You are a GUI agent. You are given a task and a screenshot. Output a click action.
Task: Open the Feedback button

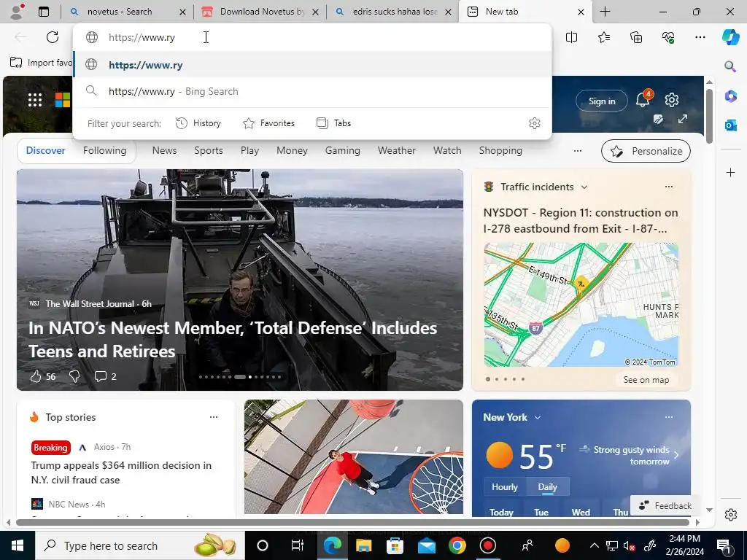click(x=665, y=506)
